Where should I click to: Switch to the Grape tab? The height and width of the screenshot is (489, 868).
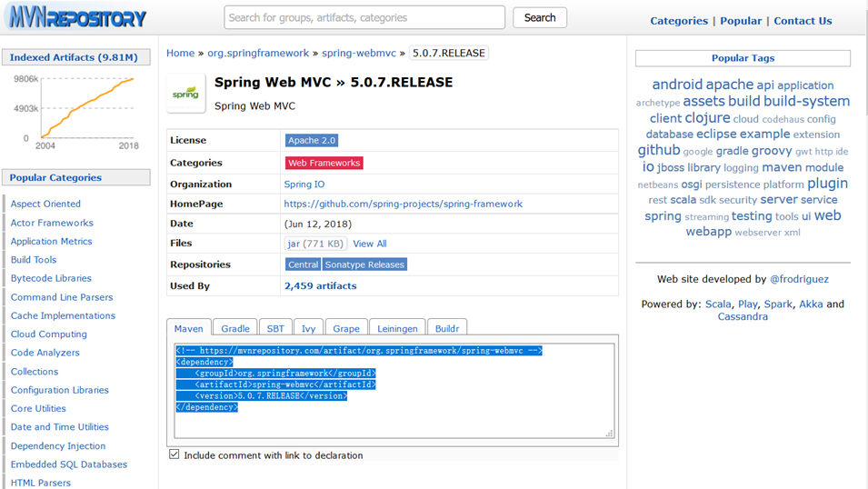tap(346, 328)
